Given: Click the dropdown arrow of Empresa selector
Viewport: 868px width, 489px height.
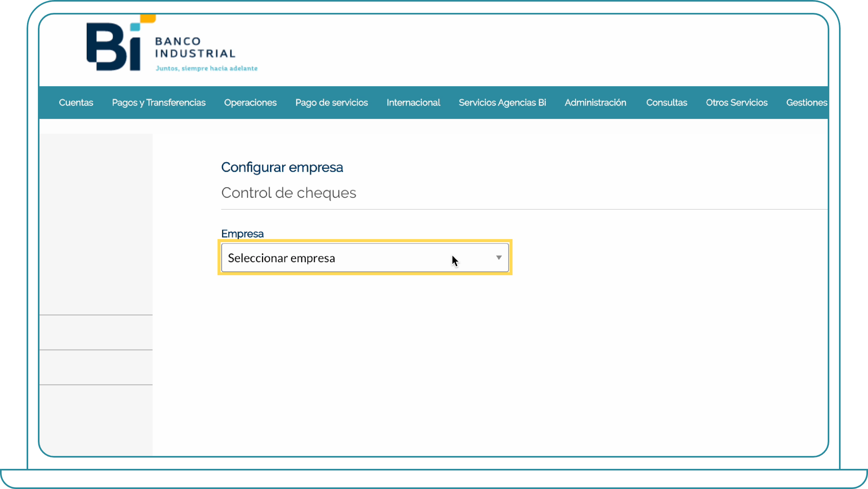Looking at the screenshot, I should click(499, 258).
